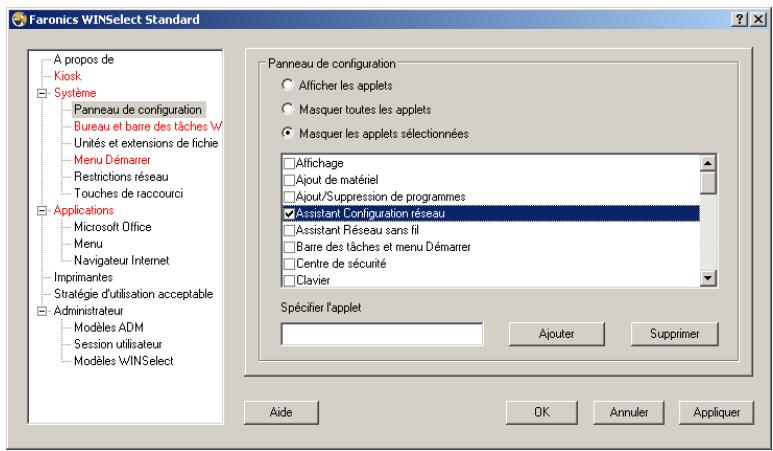This screenshot has height=451, width=773.
Task: Tick the Ajout de matériel checkbox
Action: pyautogui.click(x=289, y=180)
